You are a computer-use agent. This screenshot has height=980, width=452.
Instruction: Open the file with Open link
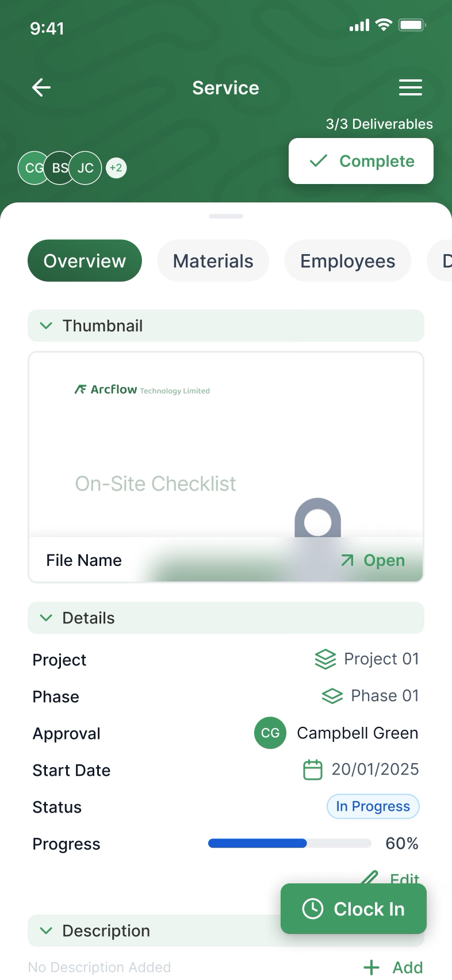click(373, 560)
